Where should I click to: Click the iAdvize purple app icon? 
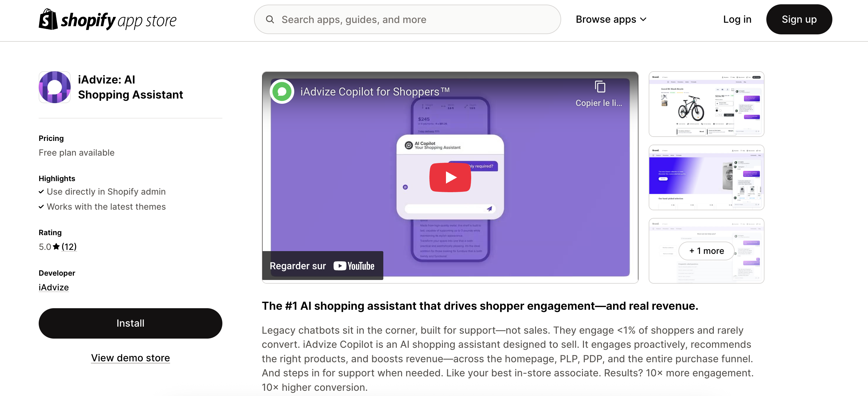(x=55, y=87)
